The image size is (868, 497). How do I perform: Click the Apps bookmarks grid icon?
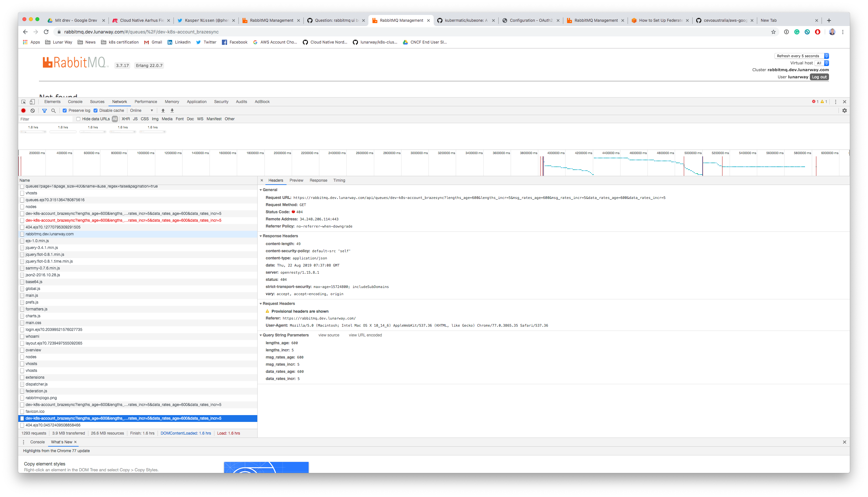(x=25, y=42)
